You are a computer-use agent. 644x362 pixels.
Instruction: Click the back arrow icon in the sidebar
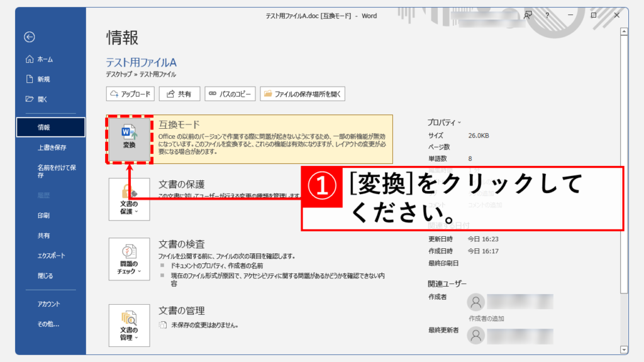(30, 37)
